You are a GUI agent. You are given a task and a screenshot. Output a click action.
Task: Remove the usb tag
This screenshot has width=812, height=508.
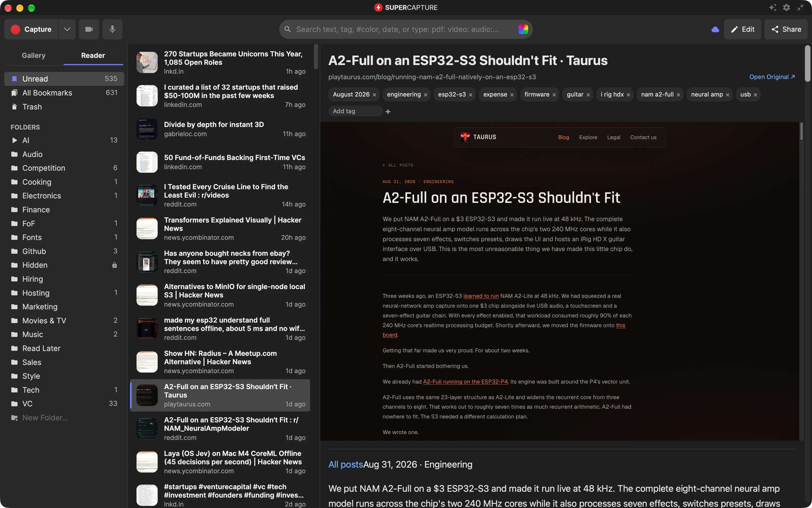tap(756, 95)
